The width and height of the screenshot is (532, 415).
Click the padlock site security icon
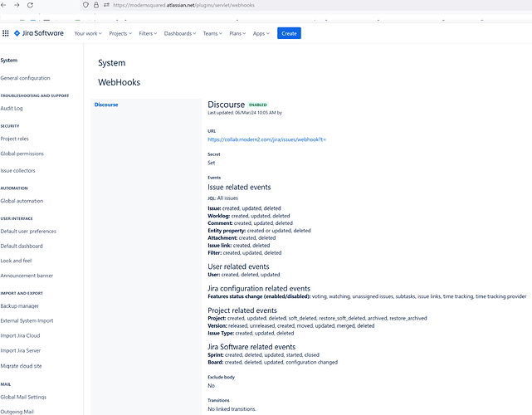[96, 5]
